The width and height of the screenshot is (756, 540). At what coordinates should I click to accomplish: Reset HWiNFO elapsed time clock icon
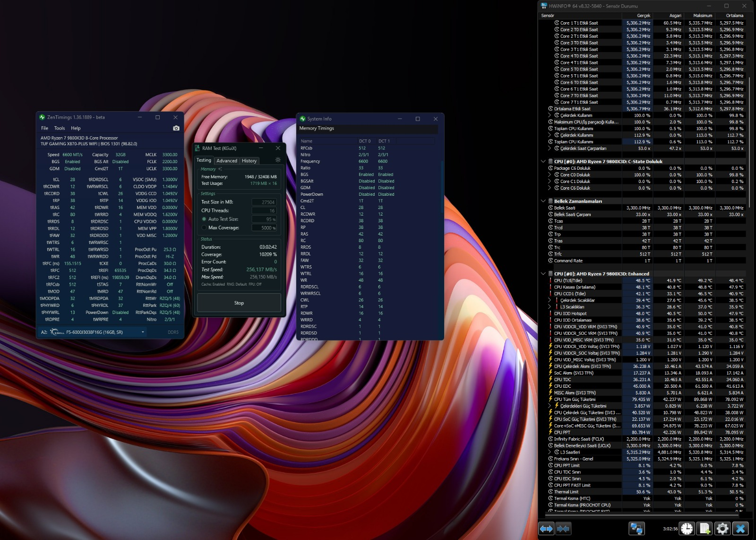pyautogui.click(x=687, y=529)
